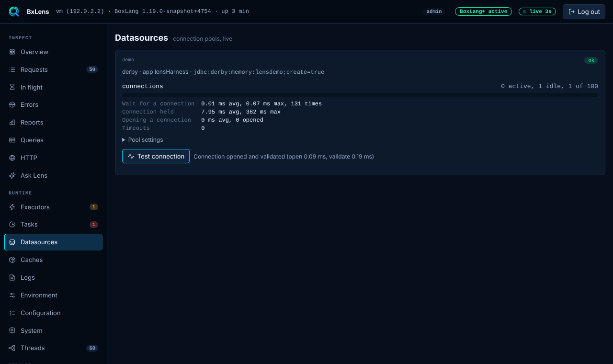
Task: Click the Requests count badge 50
Action: click(92, 69)
